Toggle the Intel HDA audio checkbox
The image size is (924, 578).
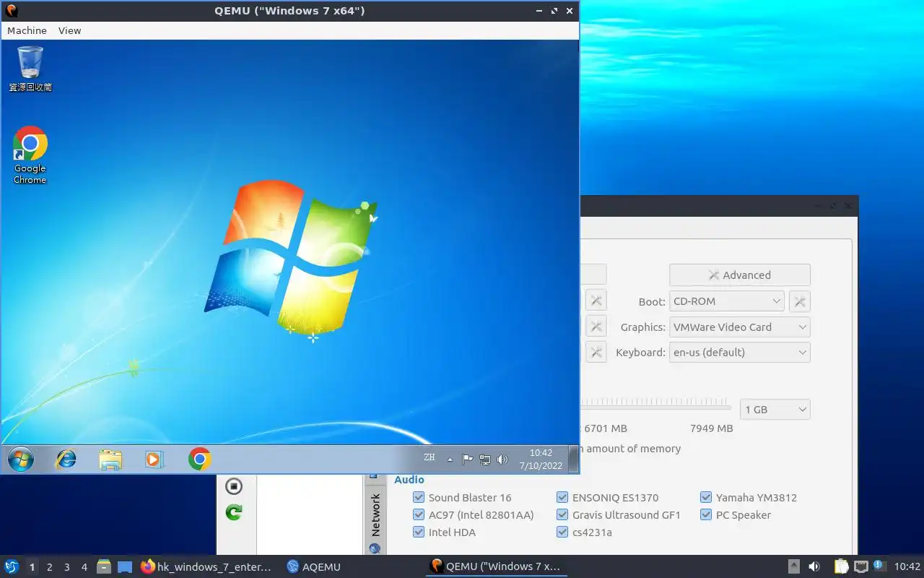(418, 532)
